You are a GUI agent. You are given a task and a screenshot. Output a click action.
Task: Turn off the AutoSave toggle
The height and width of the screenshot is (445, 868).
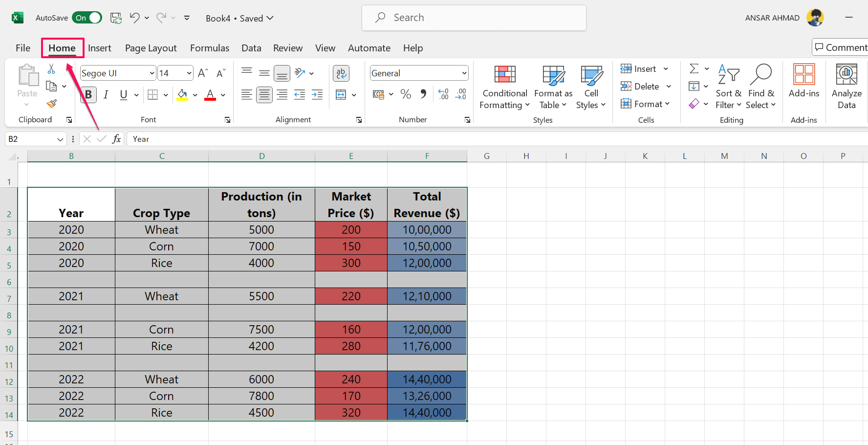[x=87, y=18]
